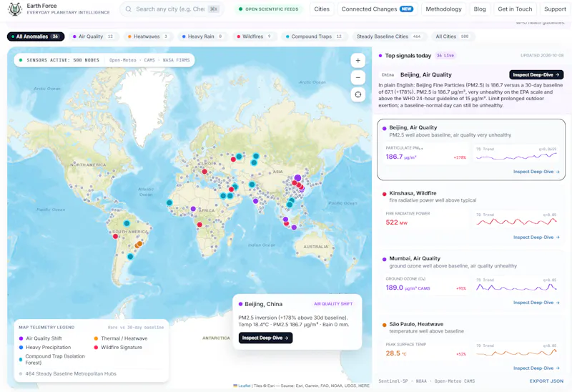Open the Blog page

[479, 9]
